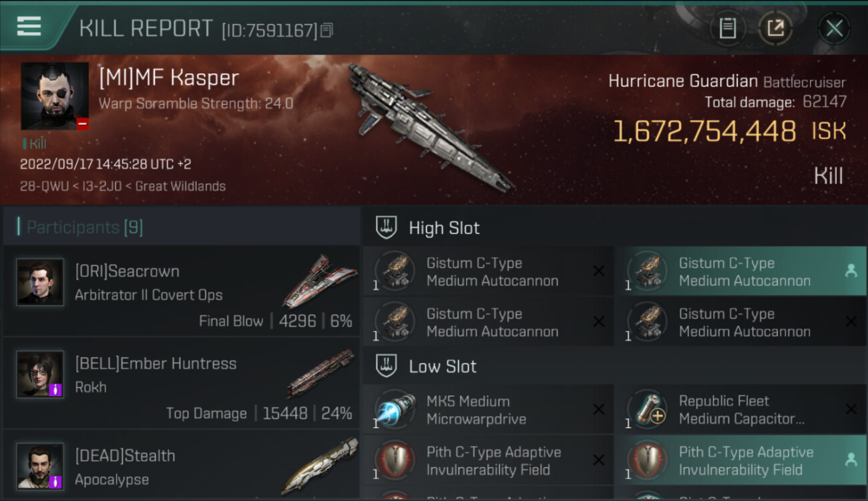Select Republic Fleet Medium Capacitor module

(x=740, y=409)
